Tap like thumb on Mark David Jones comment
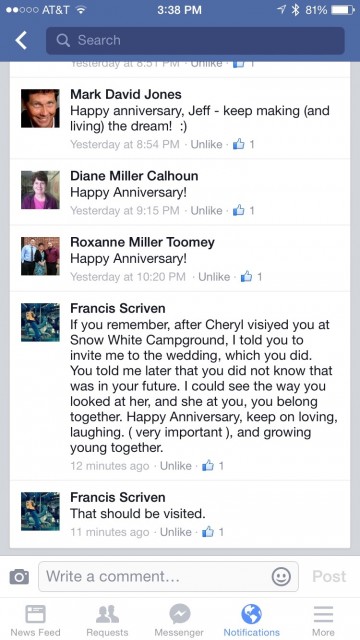Screen dimensions: 360x640 tap(238, 144)
